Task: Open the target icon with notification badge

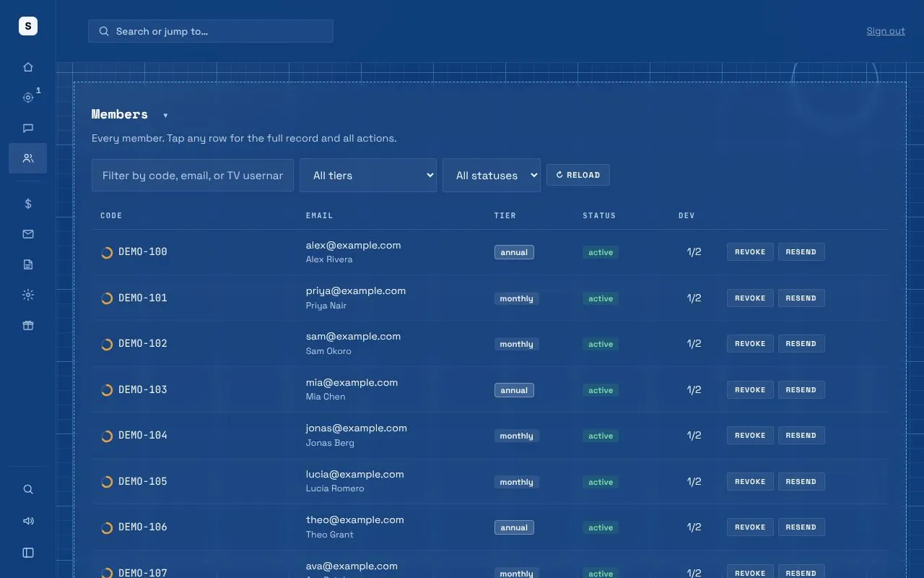Action: coord(28,98)
